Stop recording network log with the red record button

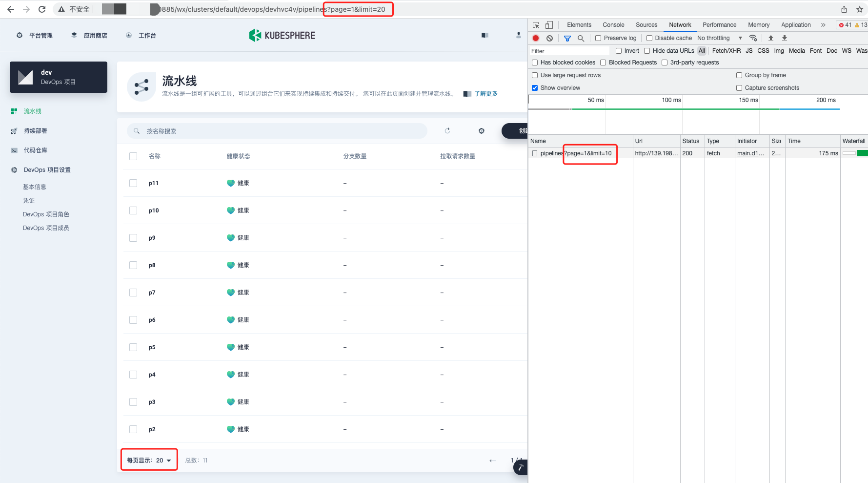535,38
